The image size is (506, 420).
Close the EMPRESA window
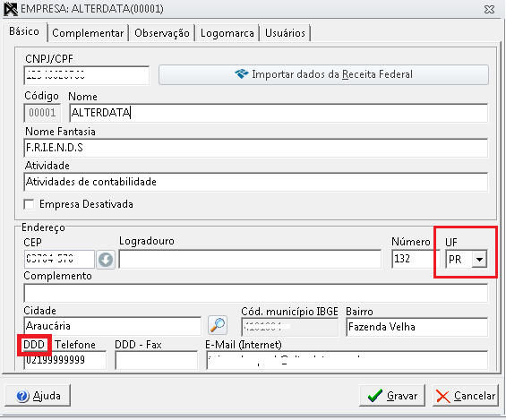point(490,9)
